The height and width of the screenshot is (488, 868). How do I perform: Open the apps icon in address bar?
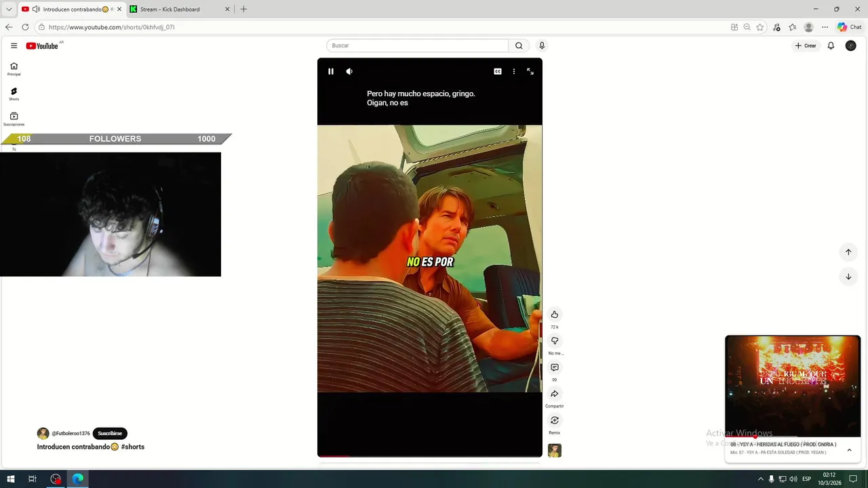(734, 27)
